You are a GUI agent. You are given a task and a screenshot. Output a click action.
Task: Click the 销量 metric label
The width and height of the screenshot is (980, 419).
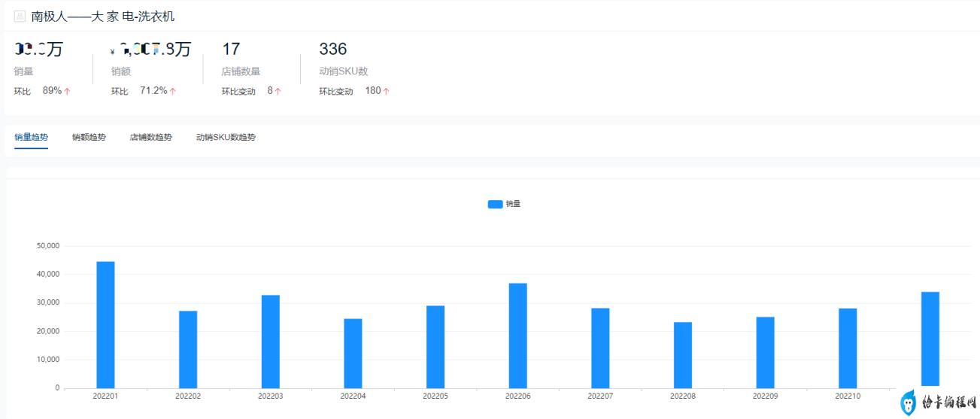23,71
